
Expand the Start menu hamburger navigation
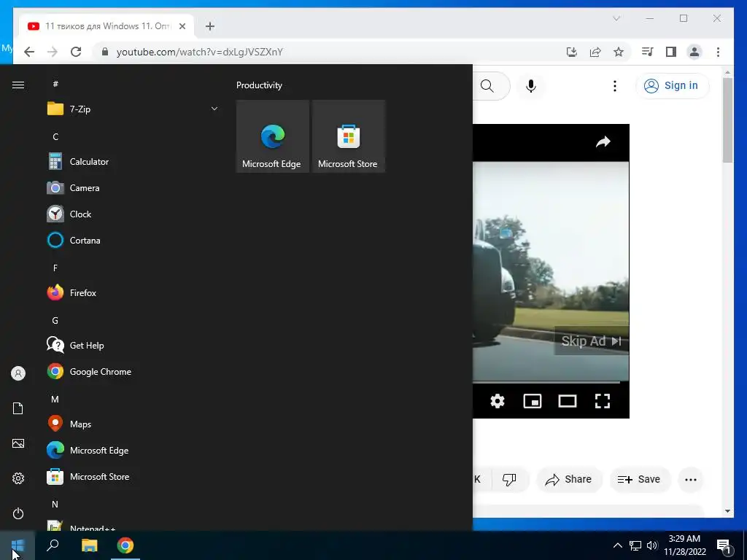[18, 85]
